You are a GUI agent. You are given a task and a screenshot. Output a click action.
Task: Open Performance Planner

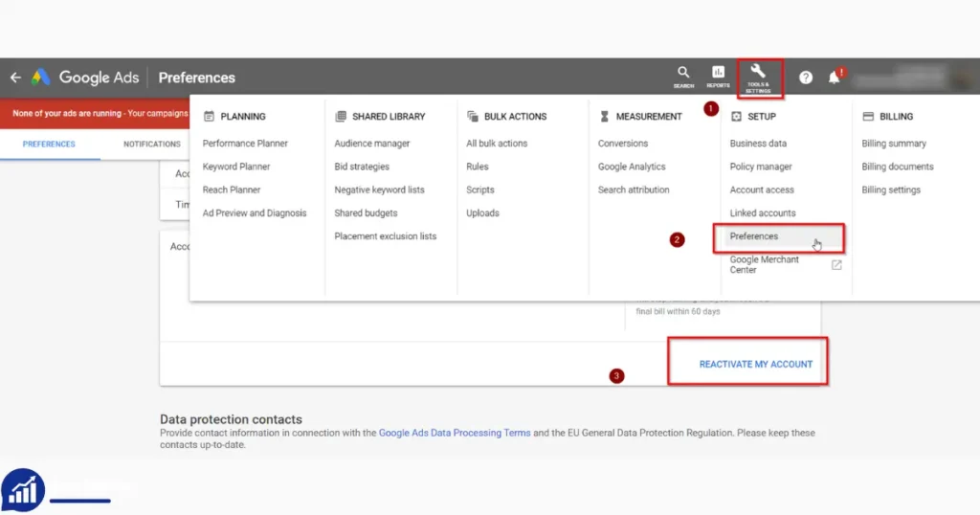coord(245,144)
